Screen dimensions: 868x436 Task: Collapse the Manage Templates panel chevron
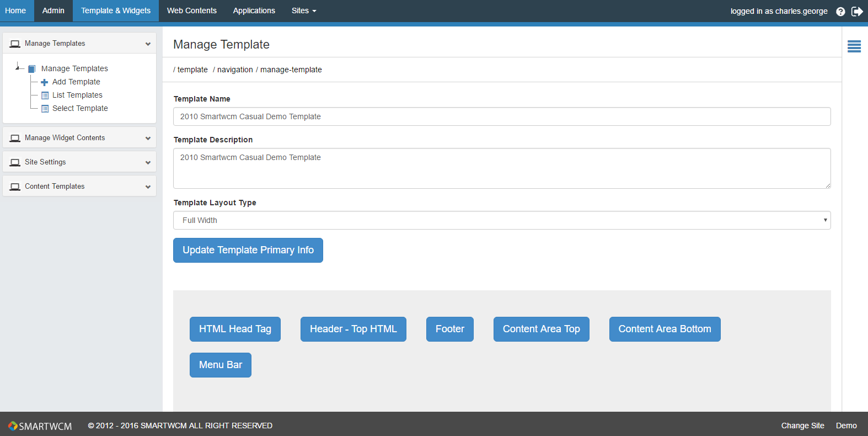tap(148, 44)
